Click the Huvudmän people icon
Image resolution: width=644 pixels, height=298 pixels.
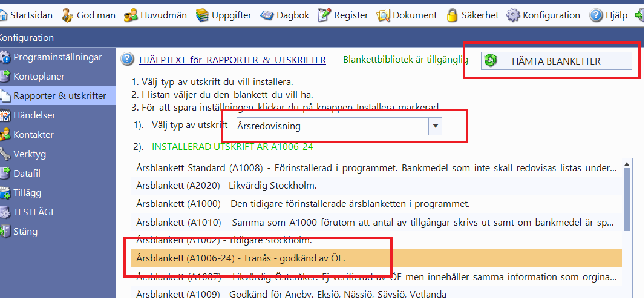coord(131,15)
